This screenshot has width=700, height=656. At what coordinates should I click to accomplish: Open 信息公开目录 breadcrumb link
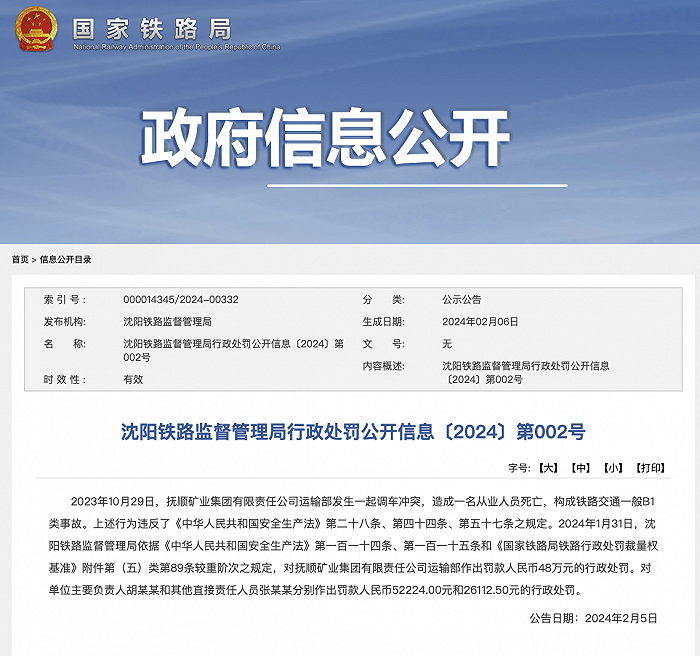pyautogui.click(x=66, y=260)
